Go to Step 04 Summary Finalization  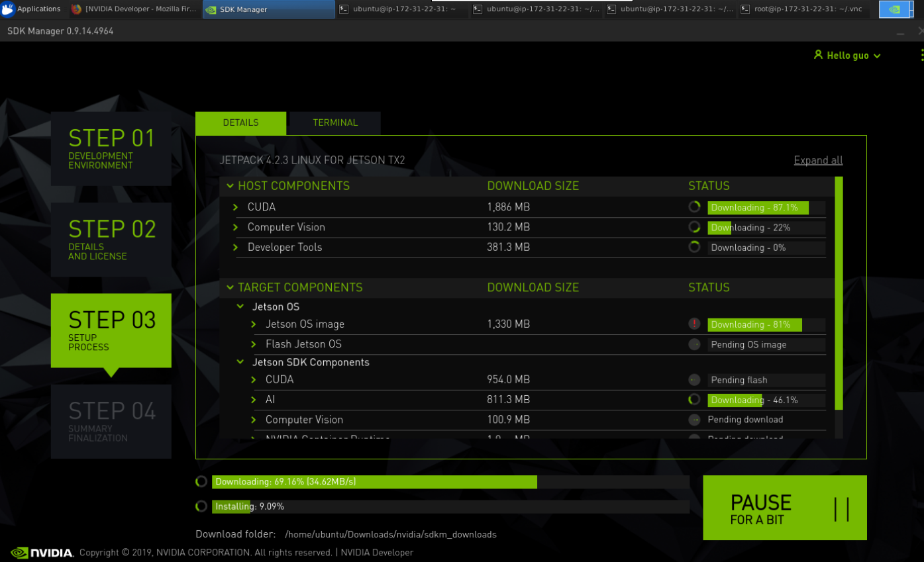pos(111,422)
